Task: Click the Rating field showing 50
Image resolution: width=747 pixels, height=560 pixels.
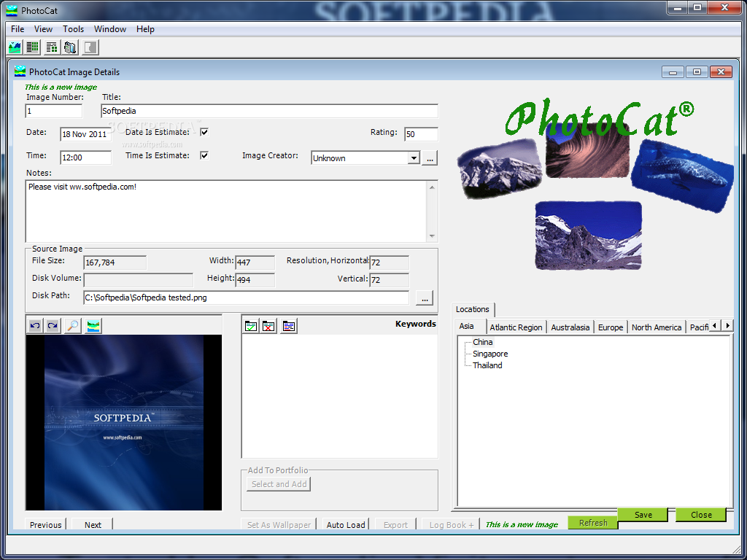Action: click(x=421, y=134)
